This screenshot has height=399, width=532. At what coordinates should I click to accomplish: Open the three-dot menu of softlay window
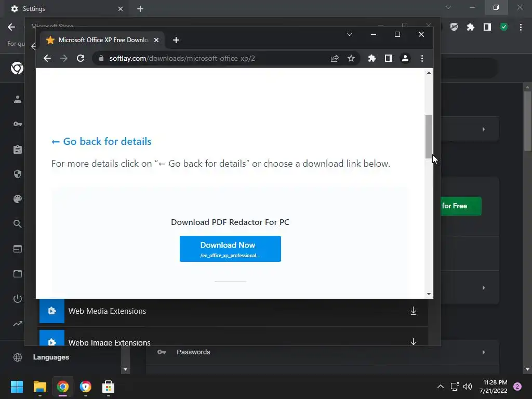tap(422, 58)
